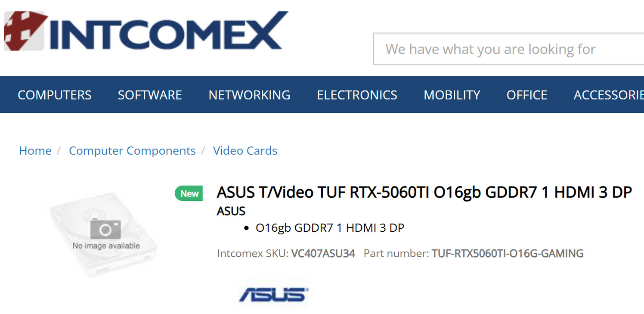Open Computer Components breadcrumb link
644x314 pixels.
(x=132, y=151)
